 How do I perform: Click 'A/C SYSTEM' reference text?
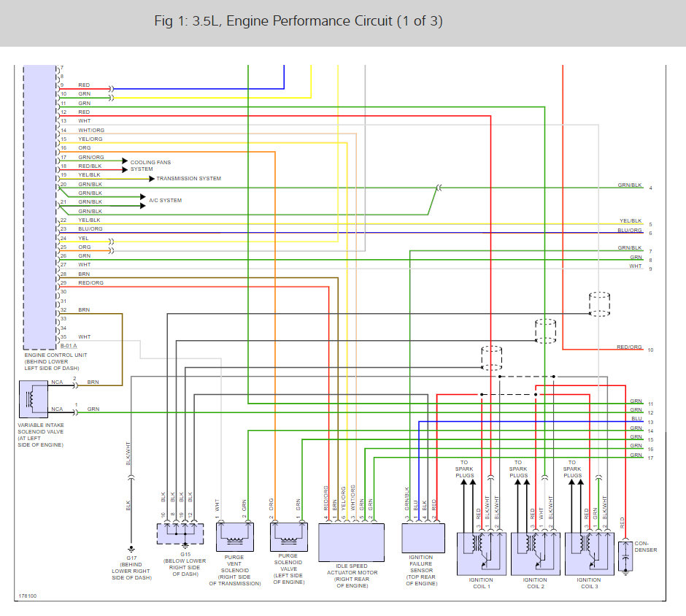[166, 201]
